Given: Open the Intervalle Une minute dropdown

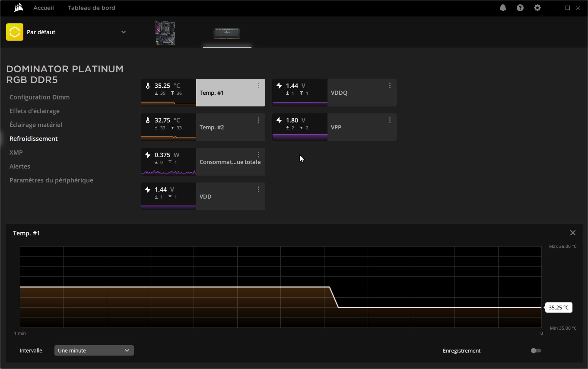Looking at the screenshot, I should point(94,350).
